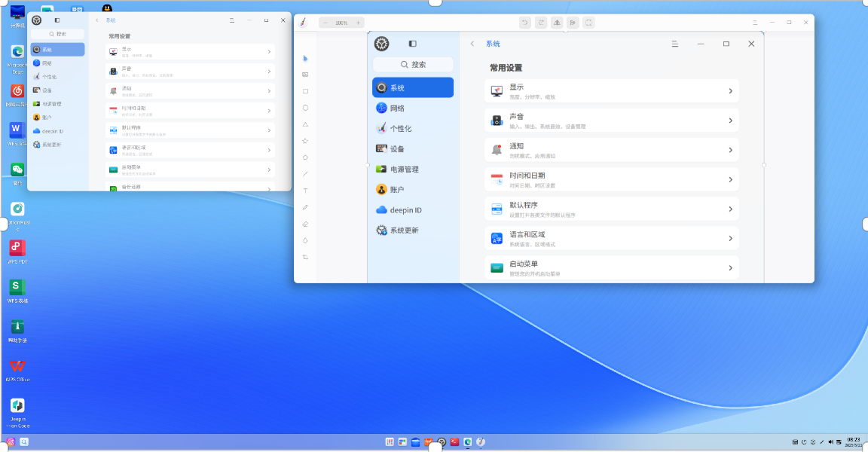Zoom out with the minus button in the drawing toolbar

[325, 23]
